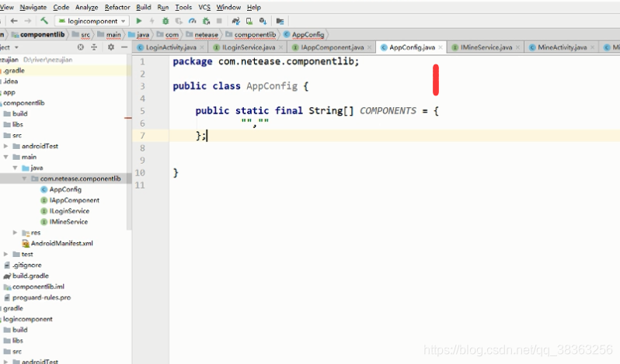Click the Apply Changes lightning icon
The width and height of the screenshot is (620, 364).
point(152,21)
